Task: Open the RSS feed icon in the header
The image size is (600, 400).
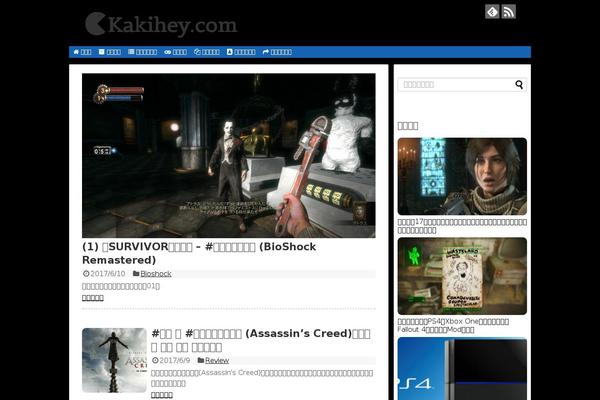Action: [x=509, y=12]
